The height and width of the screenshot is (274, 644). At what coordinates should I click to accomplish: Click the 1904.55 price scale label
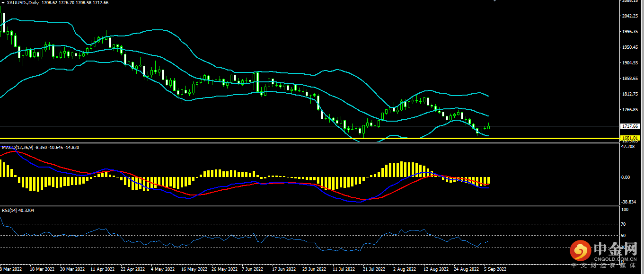[x=630, y=63]
